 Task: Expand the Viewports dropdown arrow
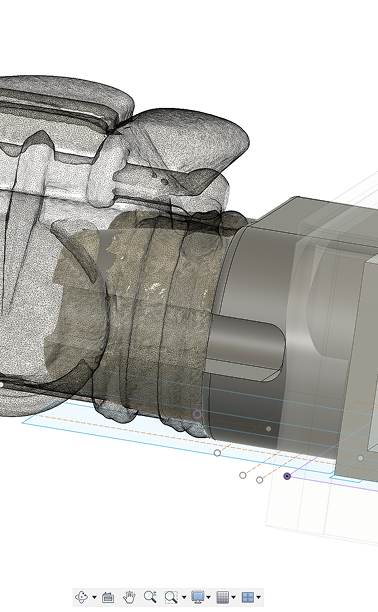click(x=259, y=597)
